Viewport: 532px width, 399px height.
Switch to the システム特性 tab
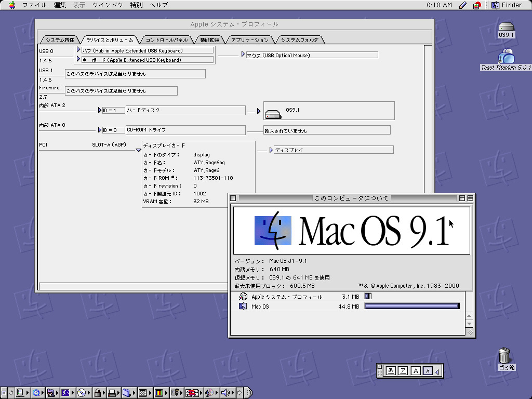tap(60, 39)
